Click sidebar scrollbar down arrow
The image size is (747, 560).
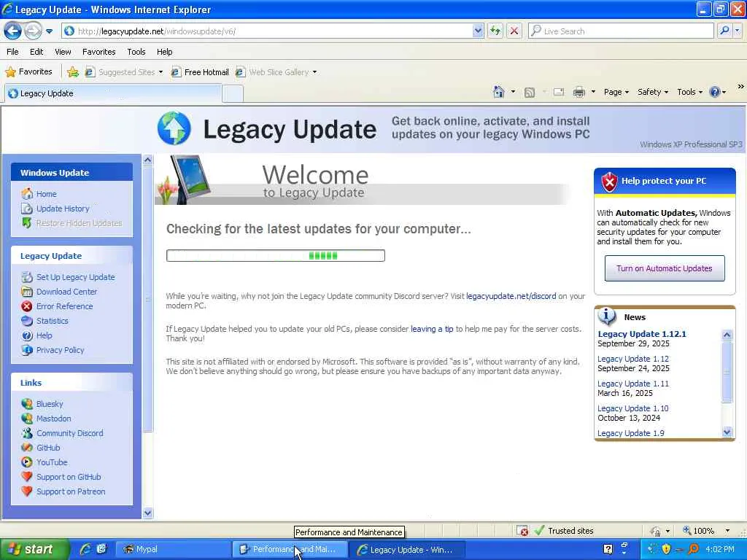[147, 513]
